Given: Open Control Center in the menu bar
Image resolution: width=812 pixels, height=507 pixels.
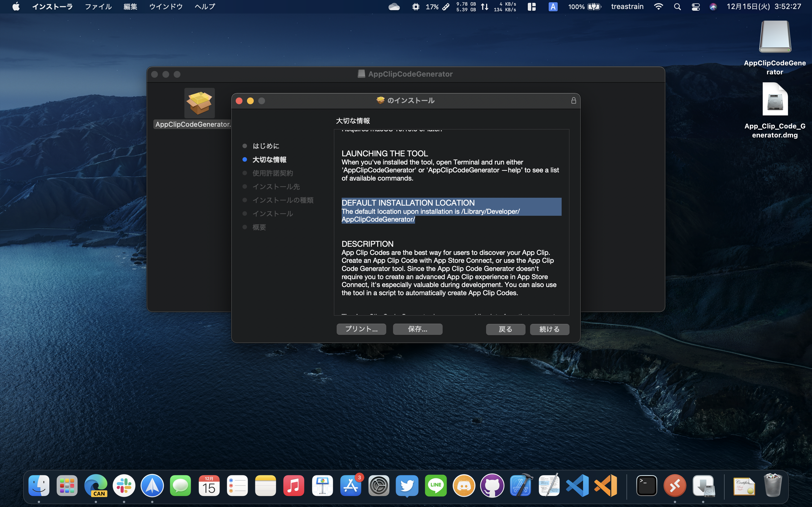Looking at the screenshot, I should point(696,7).
